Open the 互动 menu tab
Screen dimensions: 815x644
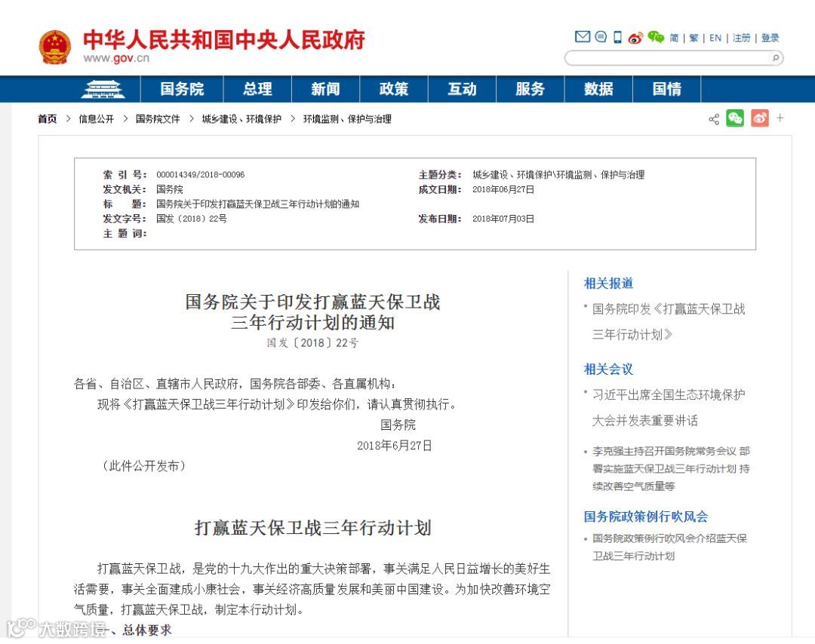(x=462, y=89)
